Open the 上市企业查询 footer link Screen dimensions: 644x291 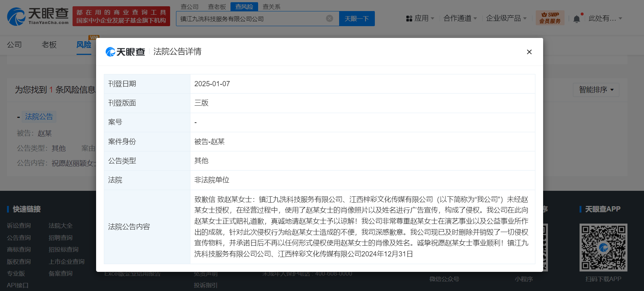pyautogui.click(x=66, y=262)
